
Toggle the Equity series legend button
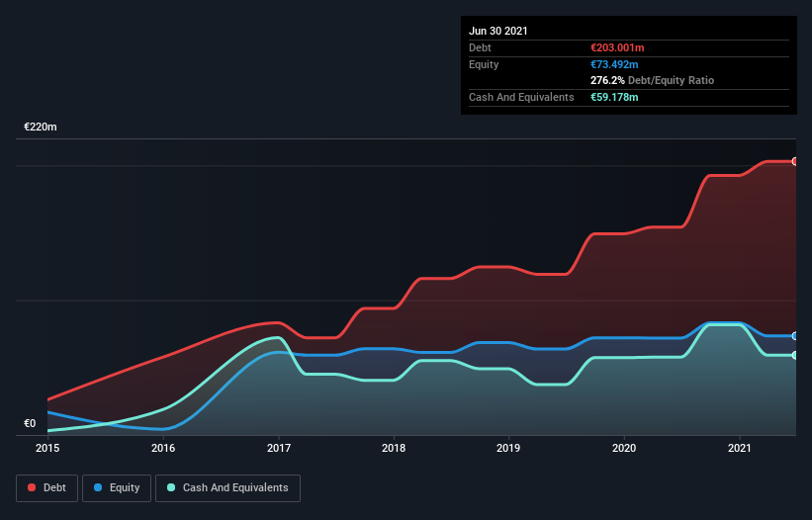117,488
